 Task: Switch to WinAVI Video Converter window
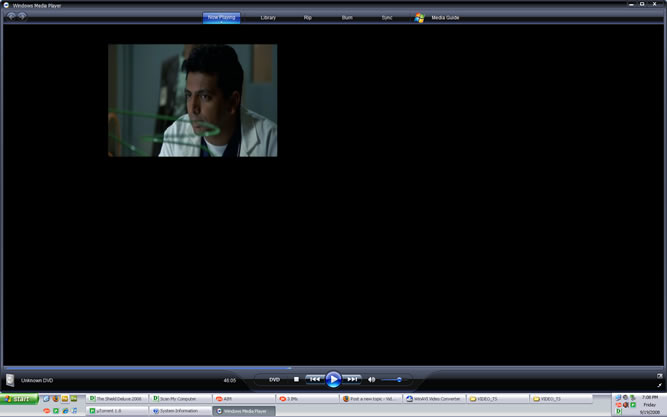point(434,399)
